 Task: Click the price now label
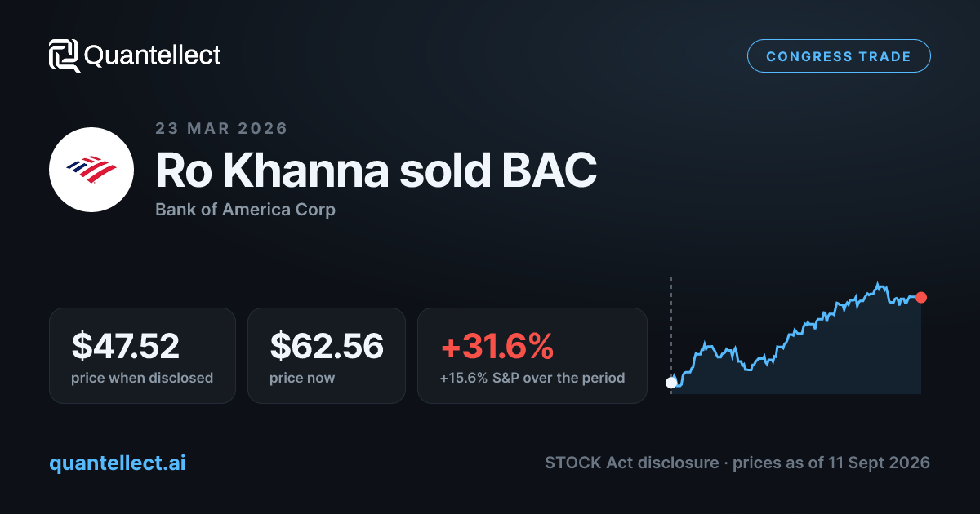coord(302,378)
